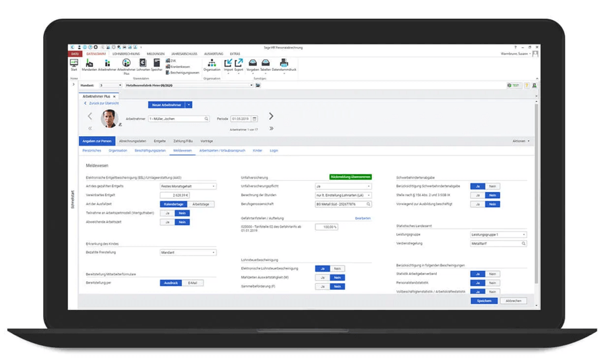Click the Abbrechen button

(514, 301)
